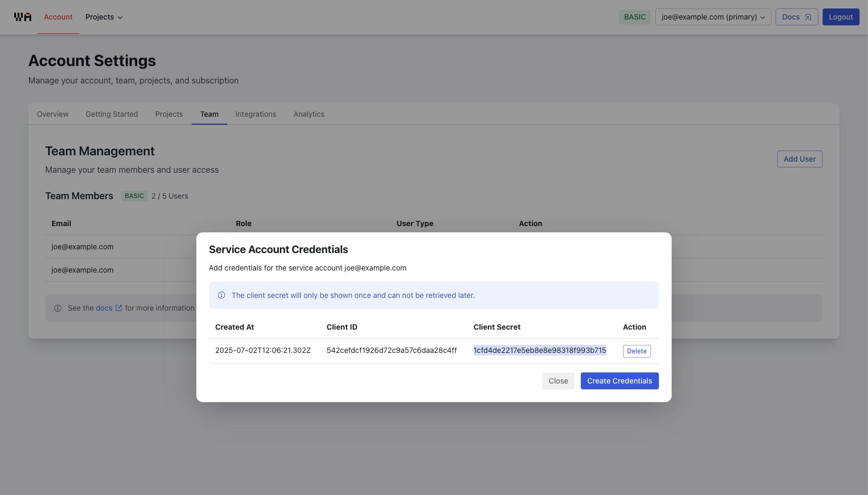Image resolution: width=868 pixels, height=495 pixels.
Task: Expand the Projects navigation dropdown
Action: [103, 17]
